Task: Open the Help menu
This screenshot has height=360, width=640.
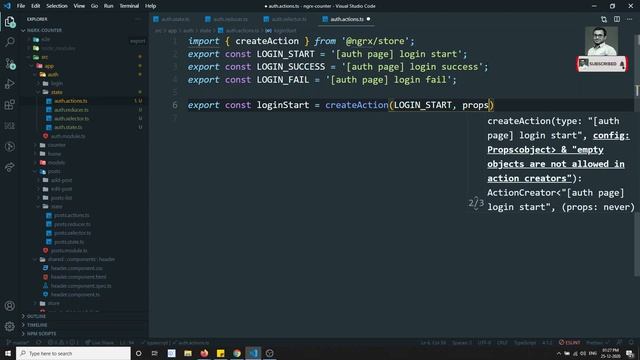Action: point(150,6)
